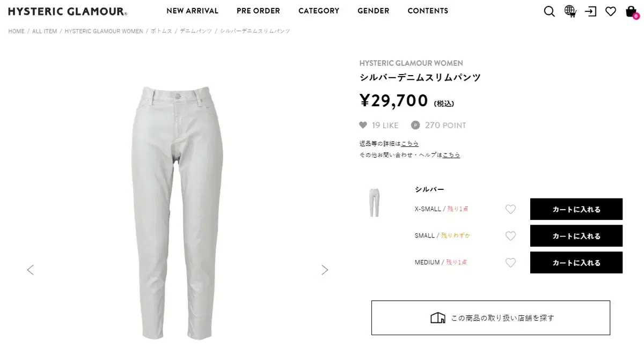Click the globe language/region icon
The height and width of the screenshot is (347, 644).
570,11
